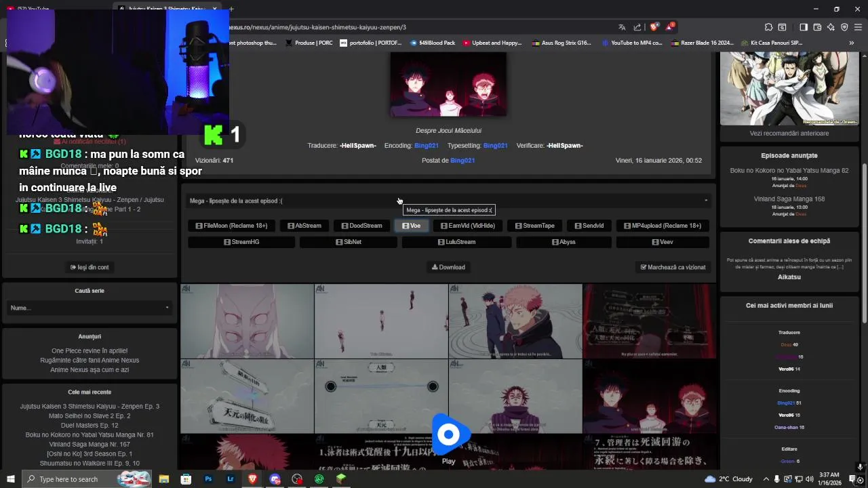Click the page vertical scrollbar
This screenshot has height=488, width=868.
(x=863, y=244)
